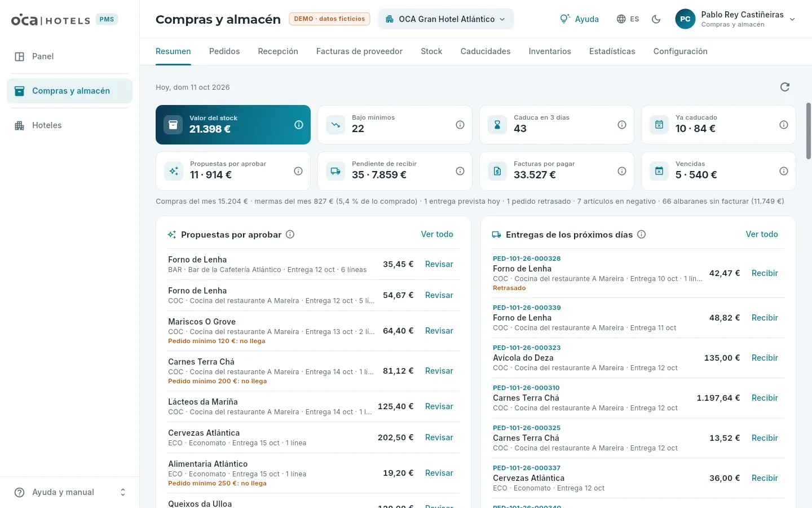Open the Facturas de proveedor tab

click(359, 51)
